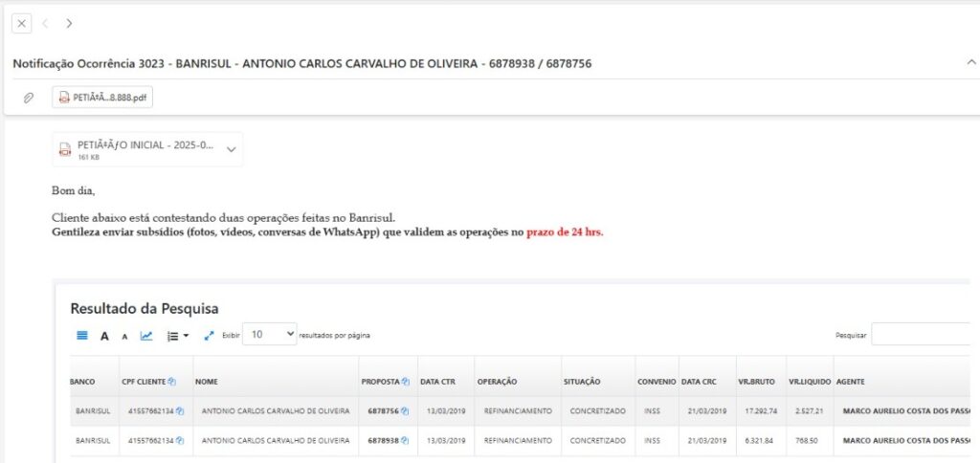Click CONCRETIZADO in proposal 6878938 row
Screen dimensions: 980x463
pos(597,440)
